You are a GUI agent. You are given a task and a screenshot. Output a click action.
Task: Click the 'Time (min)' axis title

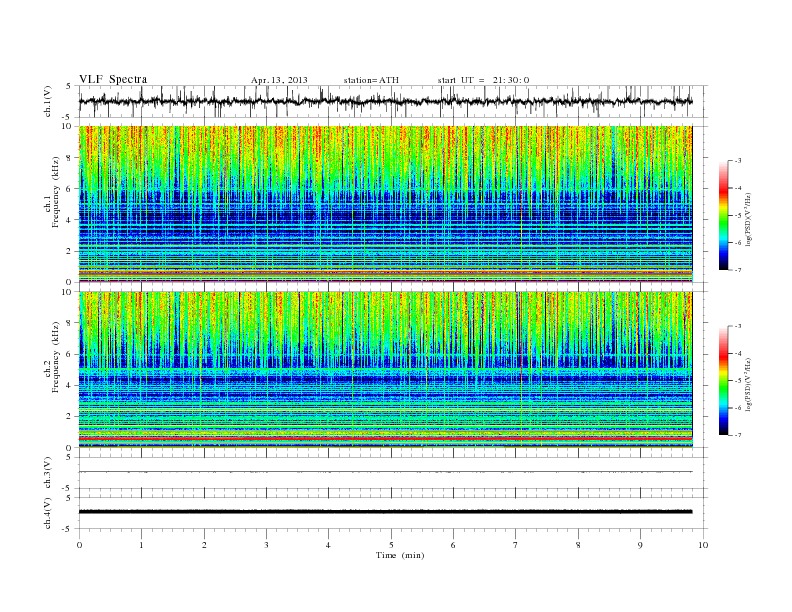coord(400,555)
